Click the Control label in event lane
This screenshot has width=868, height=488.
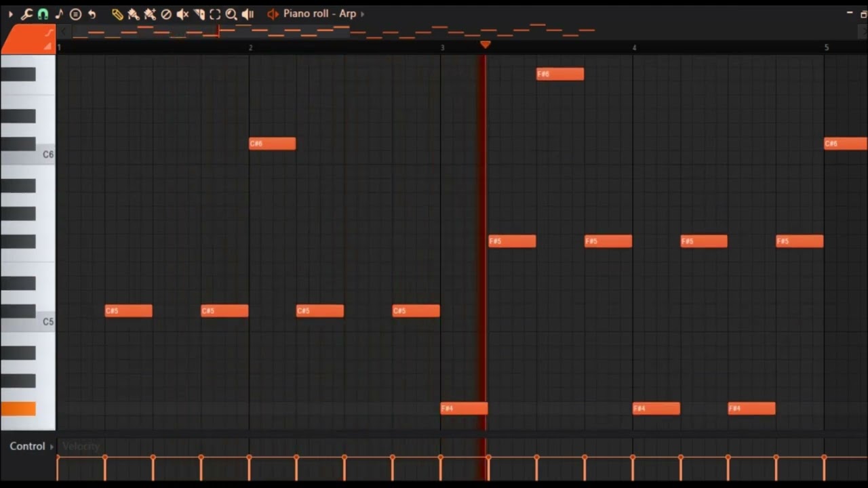pyautogui.click(x=27, y=446)
